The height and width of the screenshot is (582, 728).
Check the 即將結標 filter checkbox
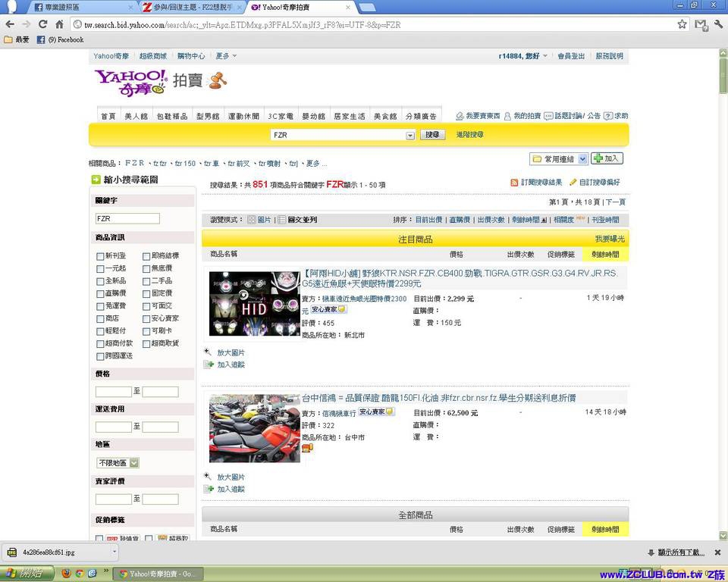tap(146, 256)
